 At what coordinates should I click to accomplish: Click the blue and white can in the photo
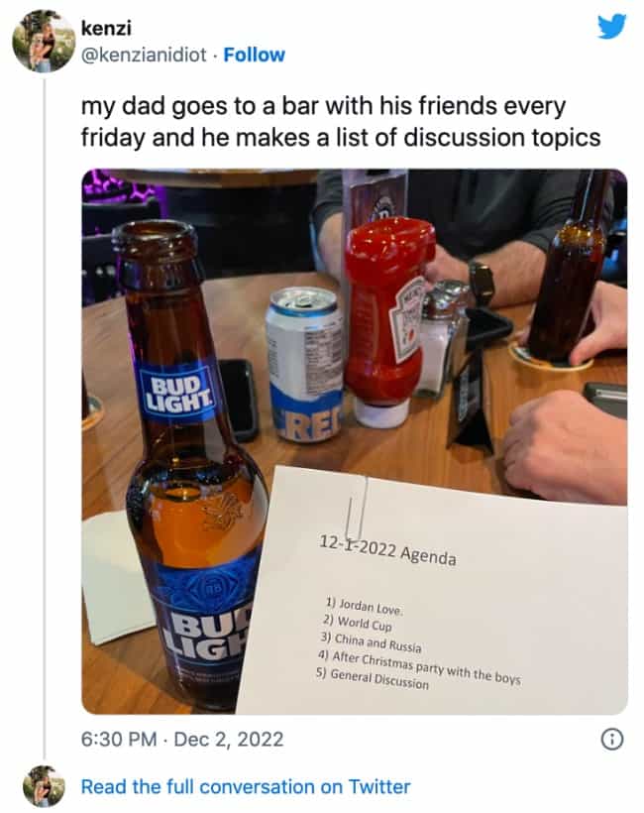(x=304, y=364)
